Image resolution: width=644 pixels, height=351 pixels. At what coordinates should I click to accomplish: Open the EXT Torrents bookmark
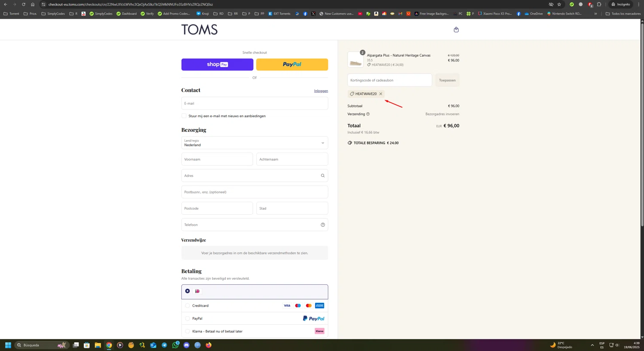coord(279,14)
